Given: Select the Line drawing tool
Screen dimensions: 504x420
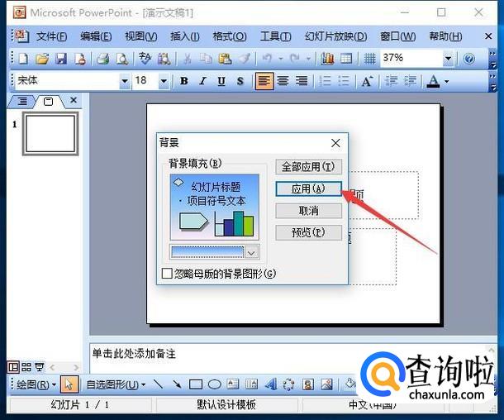Looking at the screenshot, I should pos(158,384).
